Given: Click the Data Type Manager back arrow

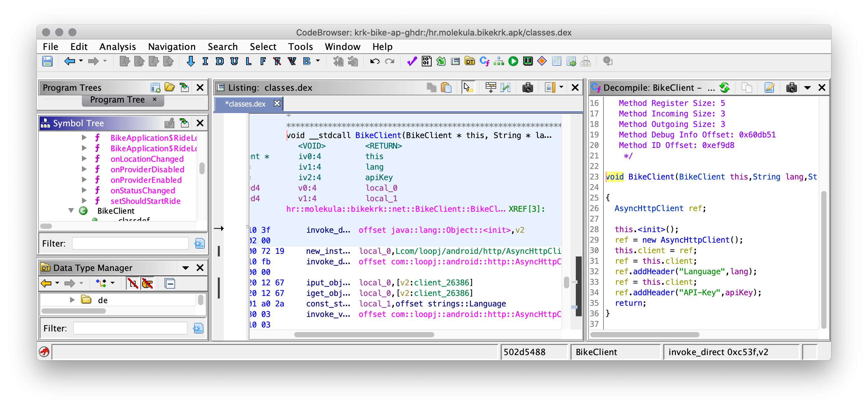Looking at the screenshot, I should [x=46, y=284].
